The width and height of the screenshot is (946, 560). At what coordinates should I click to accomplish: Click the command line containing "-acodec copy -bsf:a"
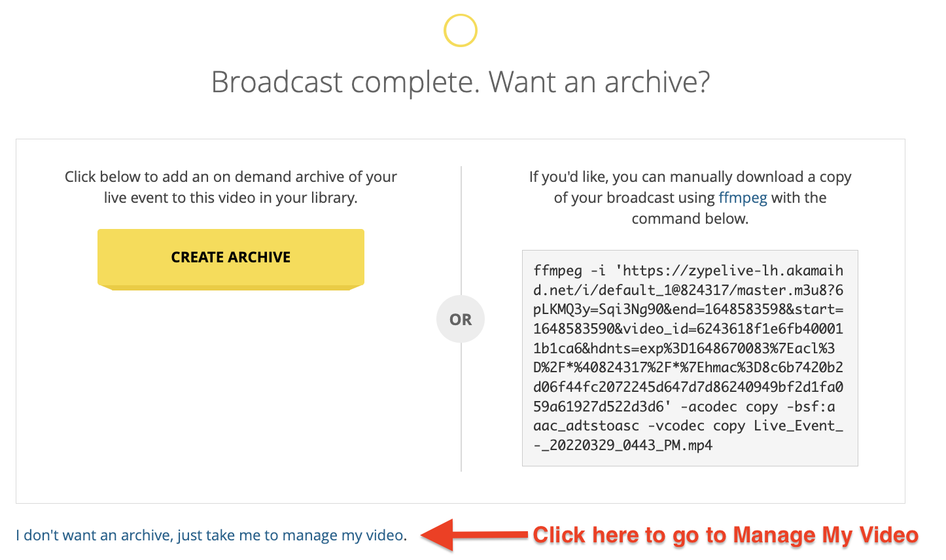click(x=684, y=406)
